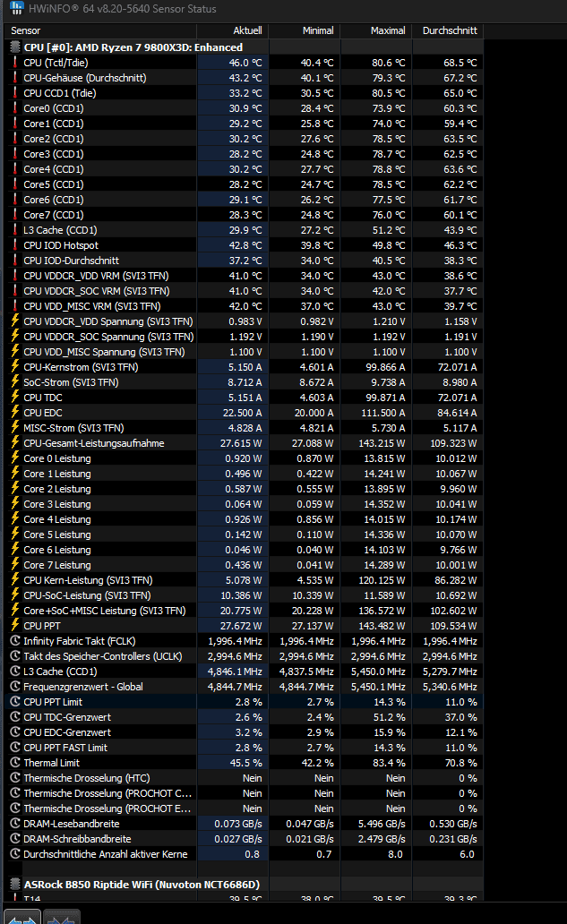
Task: Select the MISC-Strom (SVI3 TFN) label
Action: 73,428
